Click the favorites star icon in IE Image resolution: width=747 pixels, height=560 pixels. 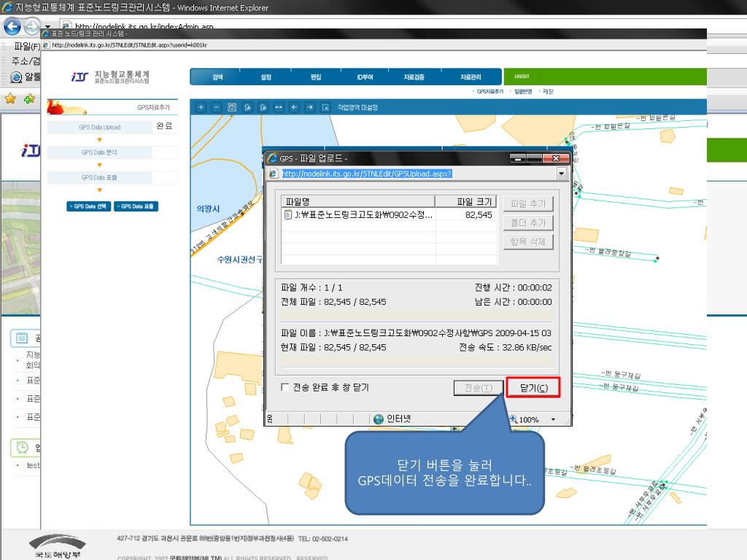(x=10, y=98)
